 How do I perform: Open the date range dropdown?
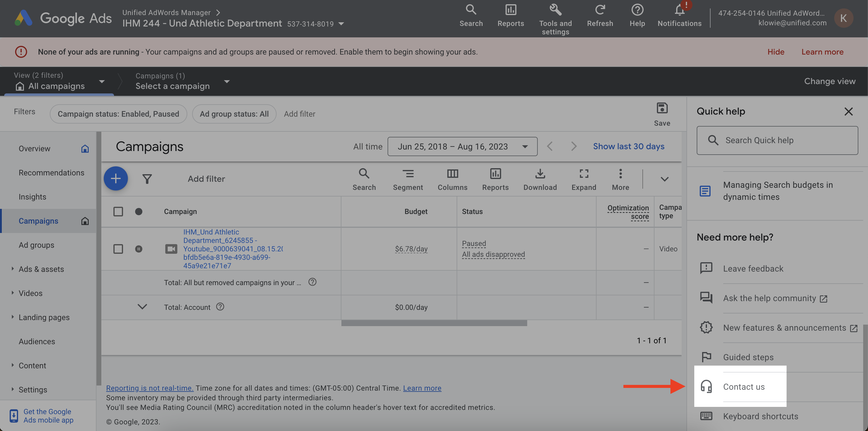pyautogui.click(x=462, y=146)
